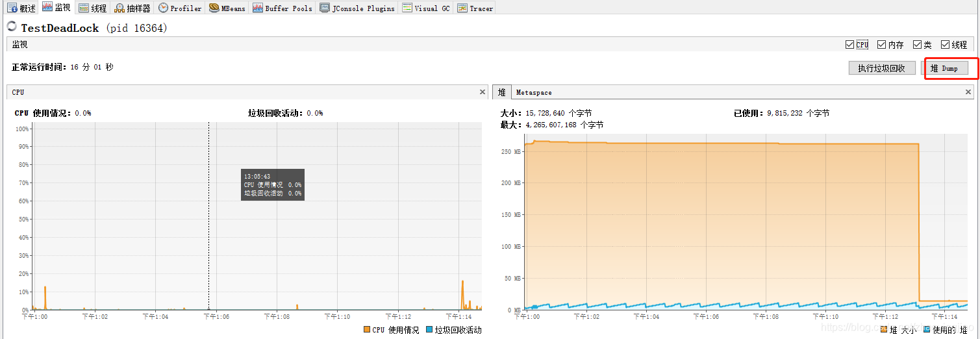Click the TestDeadLock (pid 16364) title
The width and height of the screenshot is (980, 339).
(x=94, y=28)
